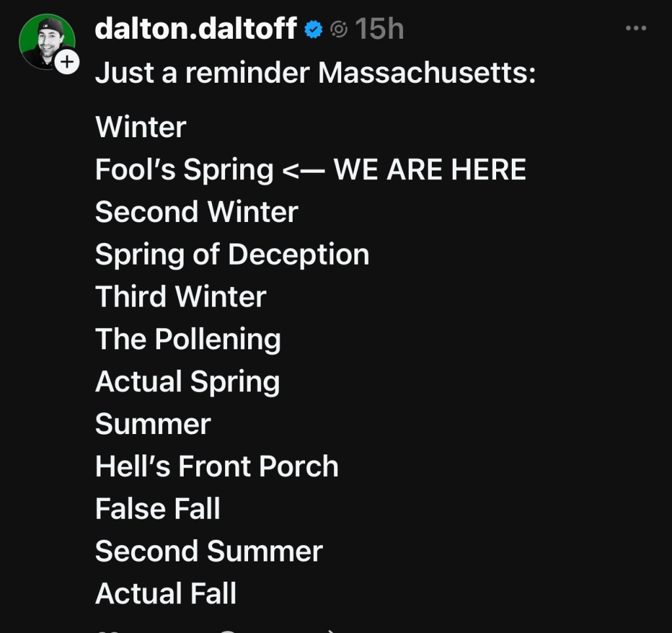Tap the top line reading only "Winter"
672x633 pixels.
pyautogui.click(x=140, y=127)
